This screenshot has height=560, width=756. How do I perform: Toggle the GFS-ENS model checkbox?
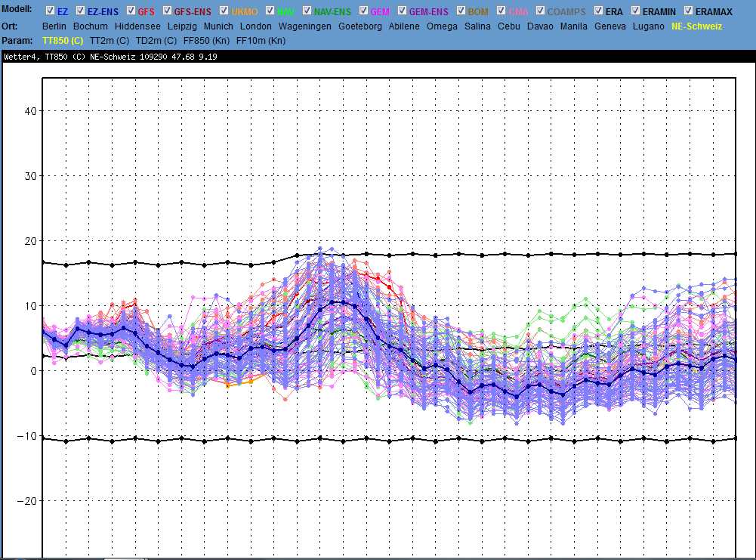tap(166, 12)
